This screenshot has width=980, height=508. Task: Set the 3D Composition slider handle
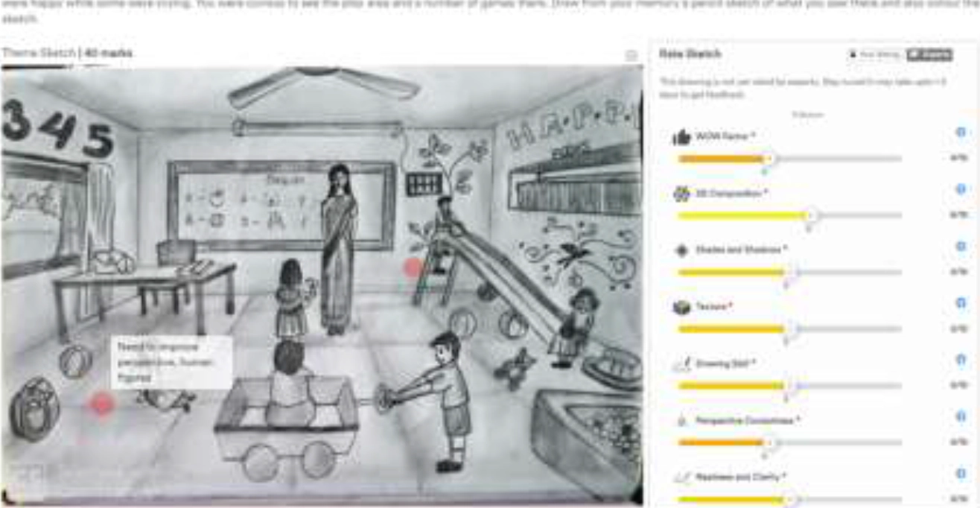click(x=811, y=215)
